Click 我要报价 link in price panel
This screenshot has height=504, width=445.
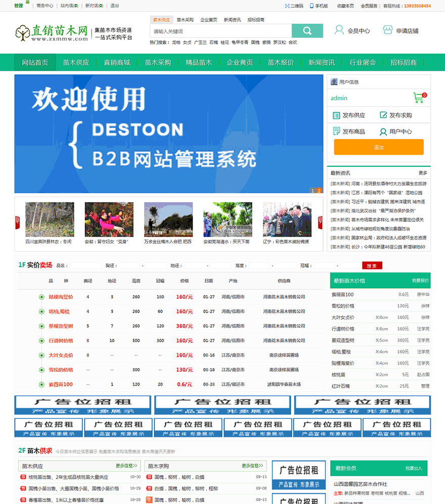point(420,281)
